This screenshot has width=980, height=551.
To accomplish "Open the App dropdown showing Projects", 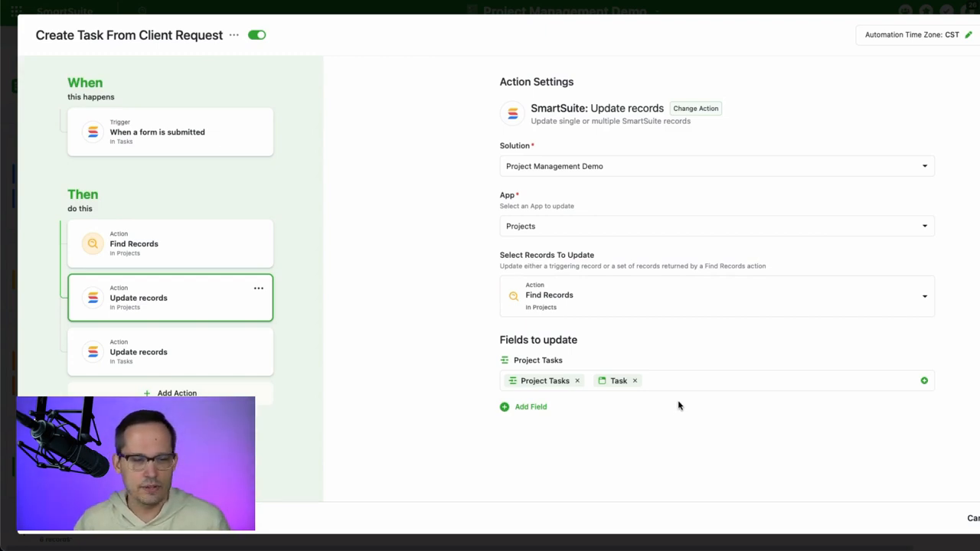I will point(717,226).
